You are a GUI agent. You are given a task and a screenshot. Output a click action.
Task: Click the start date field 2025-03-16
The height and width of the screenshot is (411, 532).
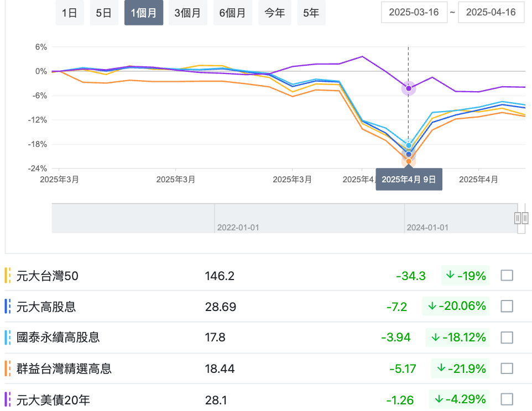pos(414,13)
